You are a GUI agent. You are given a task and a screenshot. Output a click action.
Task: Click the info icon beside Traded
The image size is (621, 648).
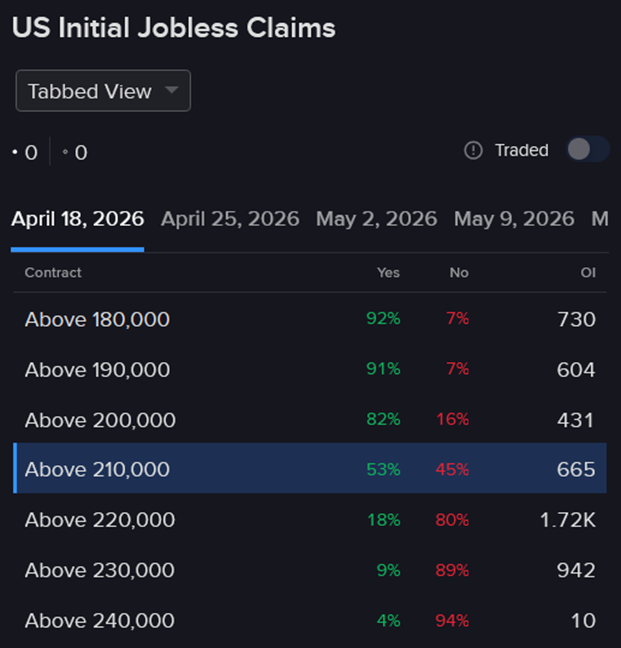click(474, 150)
